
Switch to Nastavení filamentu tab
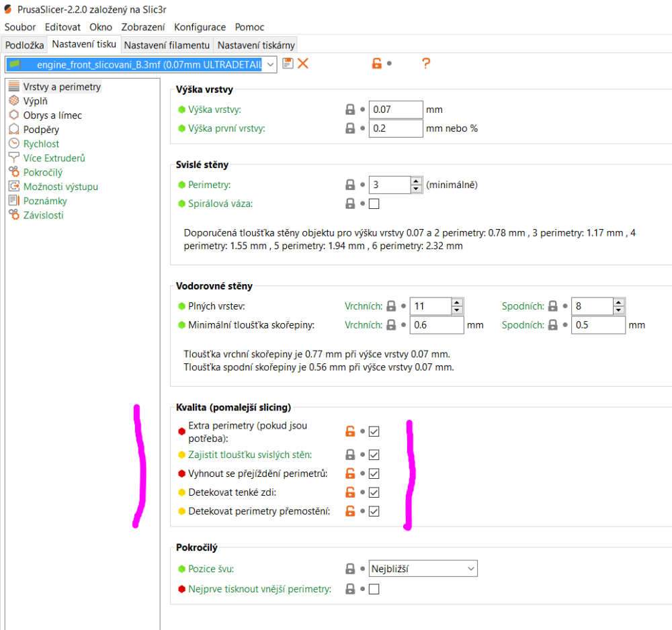[167, 45]
